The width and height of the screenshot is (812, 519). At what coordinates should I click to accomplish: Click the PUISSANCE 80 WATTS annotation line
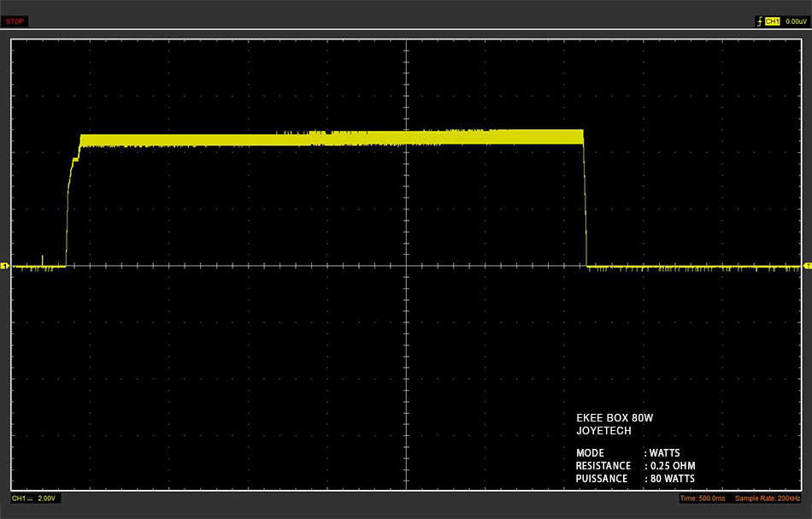pyautogui.click(x=635, y=479)
